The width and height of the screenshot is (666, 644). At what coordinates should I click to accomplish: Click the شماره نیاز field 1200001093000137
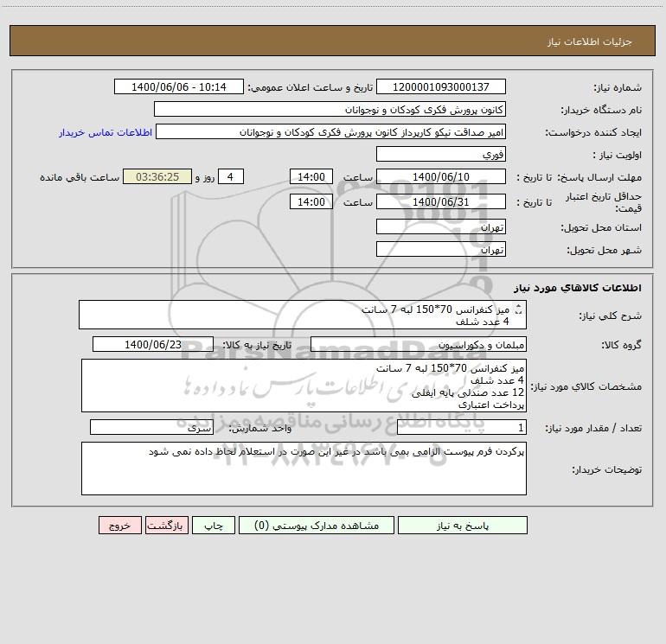441,86
